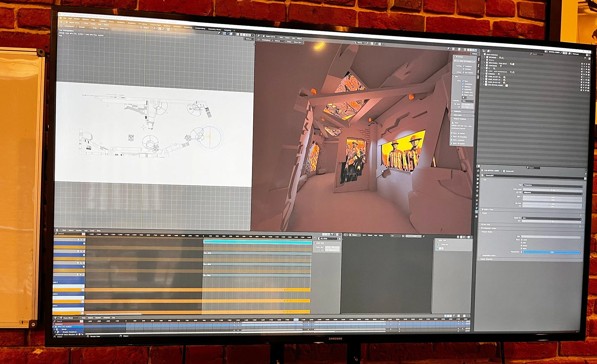Open the Render properties tab icon
Viewport: 597px width, 364px height.
(x=478, y=175)
